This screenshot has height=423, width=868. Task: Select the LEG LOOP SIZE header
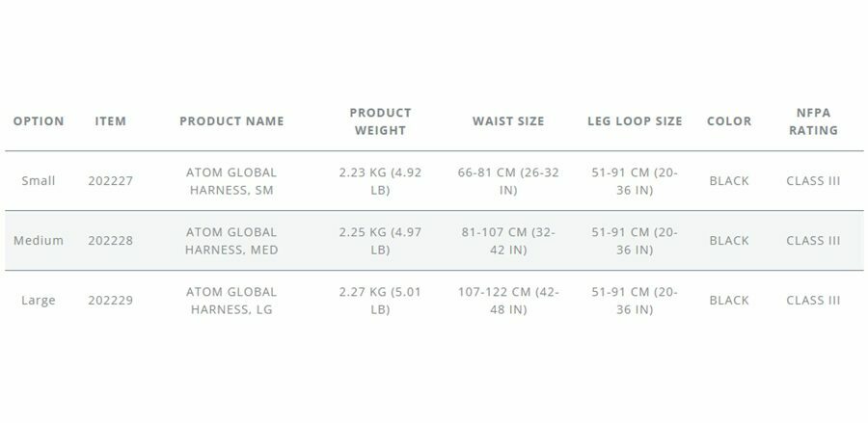[635, 121]
